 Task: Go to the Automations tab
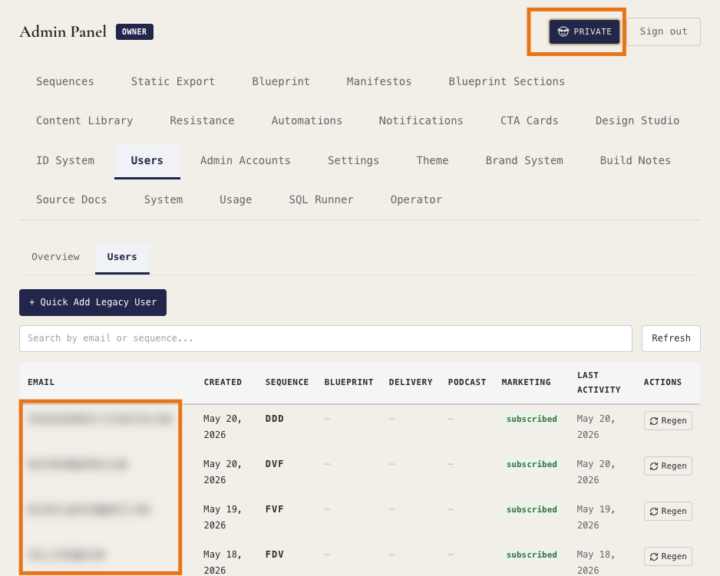(307, 120)
